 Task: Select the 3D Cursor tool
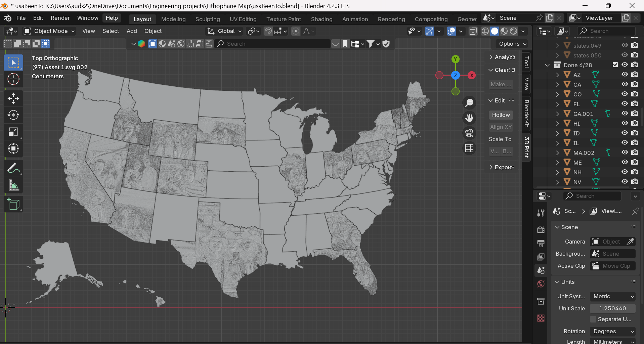(13, 79)
